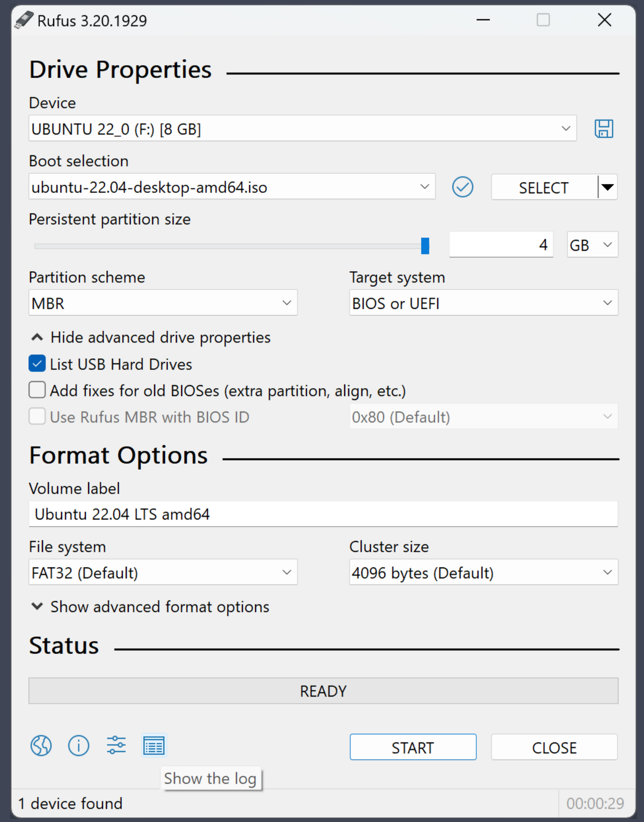Click the Persistent partition size label
Image resolution: width=644 pixels, height=822 pixels.
pyautogui.click(x=110, y=219)
